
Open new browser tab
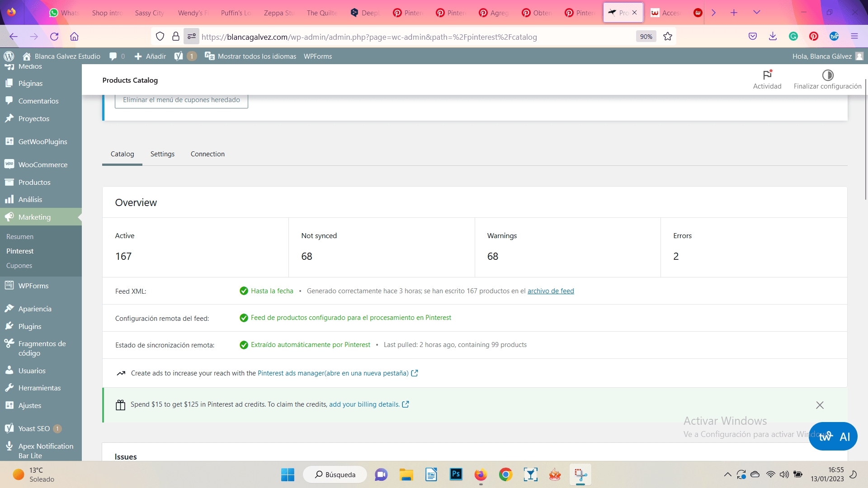[x=734, y=13]
